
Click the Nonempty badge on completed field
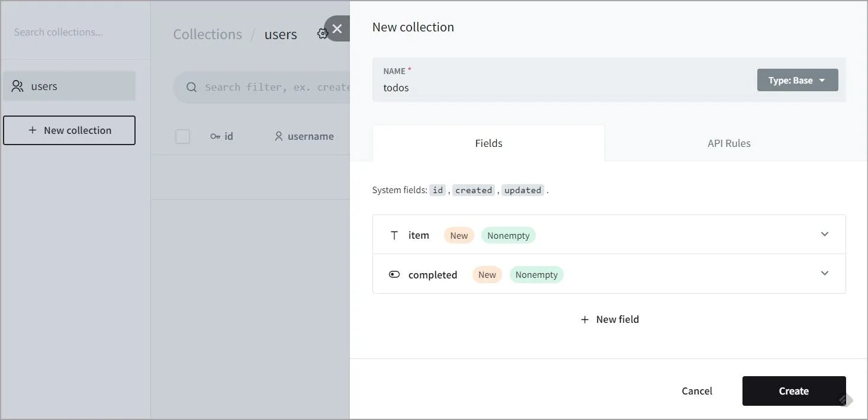click(536, 274)
